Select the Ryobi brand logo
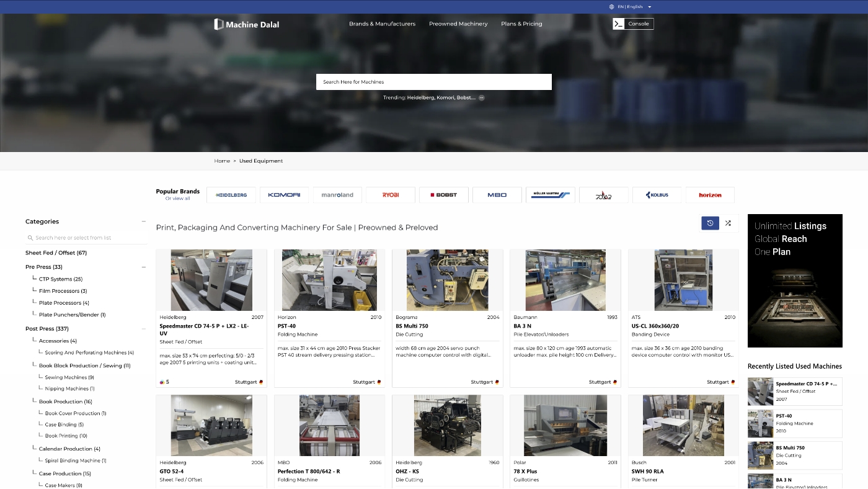Image resolution: width=868 pixels, height=489 pixels. point(391,195)
